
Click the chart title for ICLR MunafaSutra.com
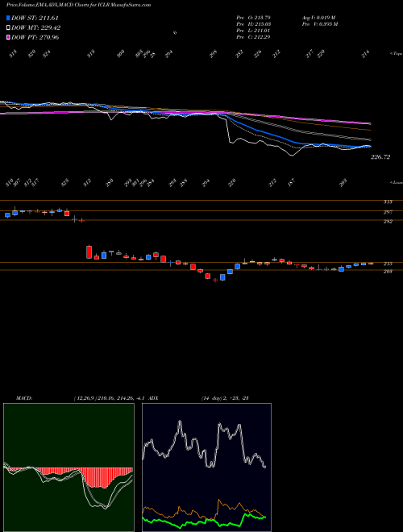[79, 5]
